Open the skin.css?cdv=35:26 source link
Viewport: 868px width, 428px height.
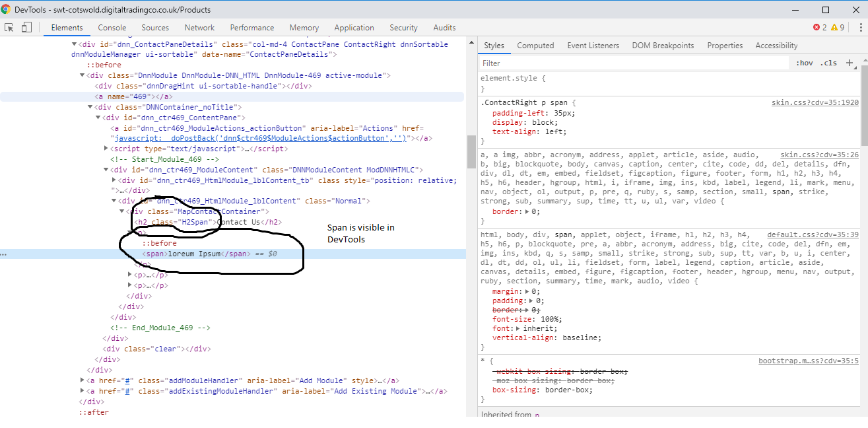pyautogui.click(x=819, y=155)
